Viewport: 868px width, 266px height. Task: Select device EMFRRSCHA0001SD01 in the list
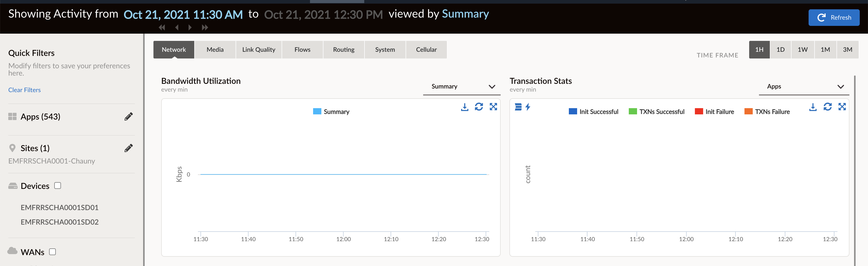point(59,208)
